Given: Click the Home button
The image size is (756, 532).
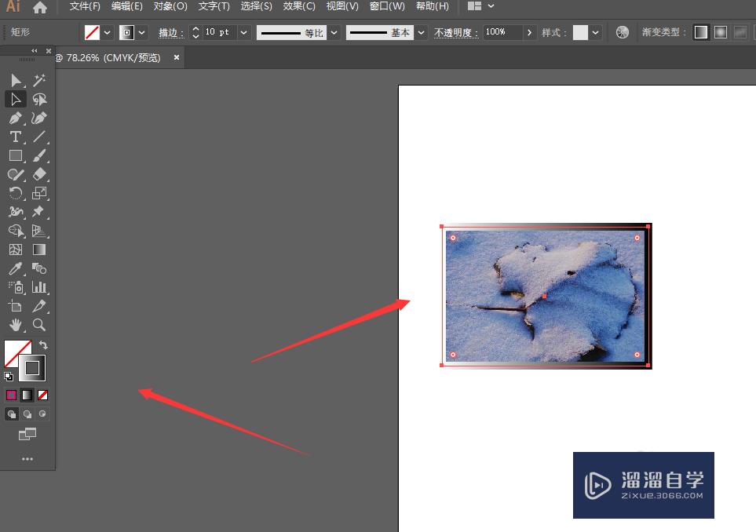Looking at the screenshot, I should click(x=40, y=7).
